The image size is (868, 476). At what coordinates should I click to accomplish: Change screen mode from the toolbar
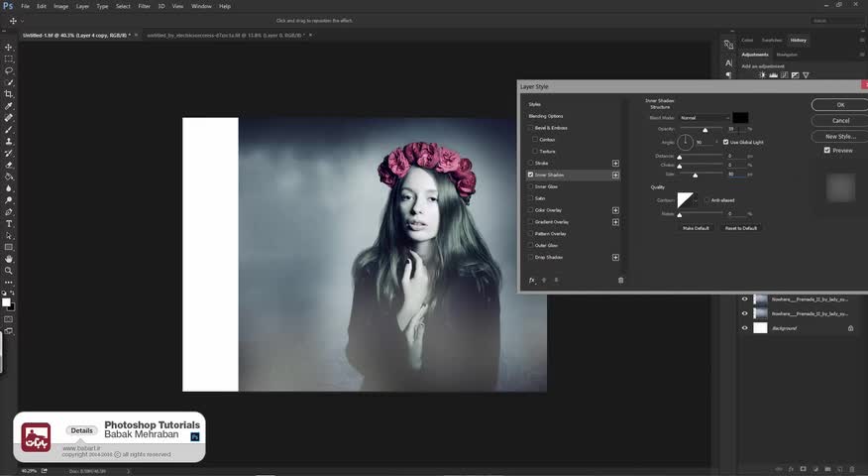click(x=9, y=331)
